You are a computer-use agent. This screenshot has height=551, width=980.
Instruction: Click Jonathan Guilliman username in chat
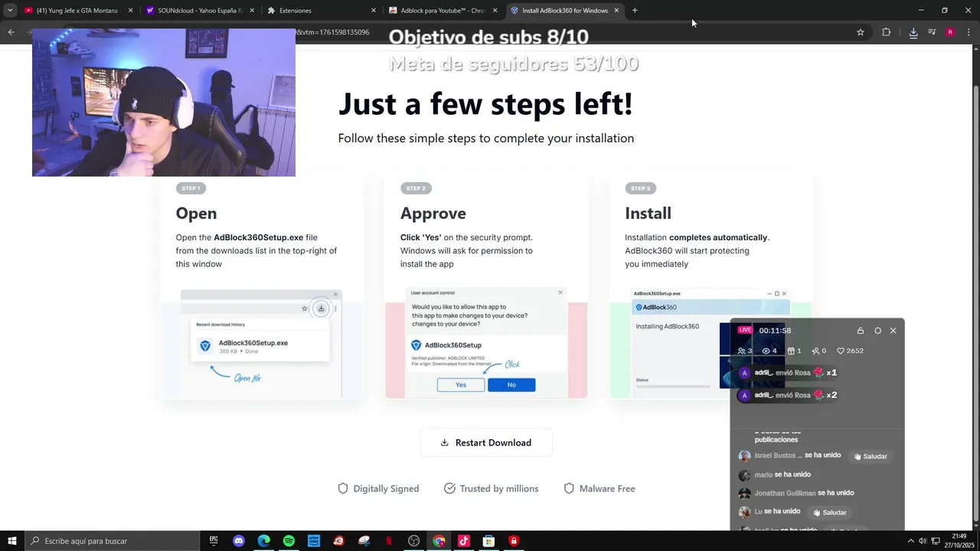coord(785,493)
